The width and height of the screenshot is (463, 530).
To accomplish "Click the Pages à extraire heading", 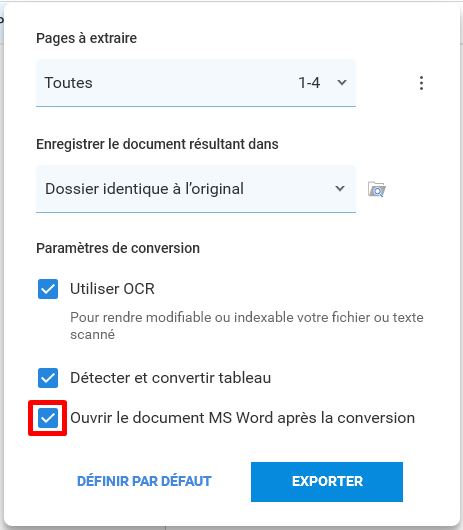I will point(87,38).
